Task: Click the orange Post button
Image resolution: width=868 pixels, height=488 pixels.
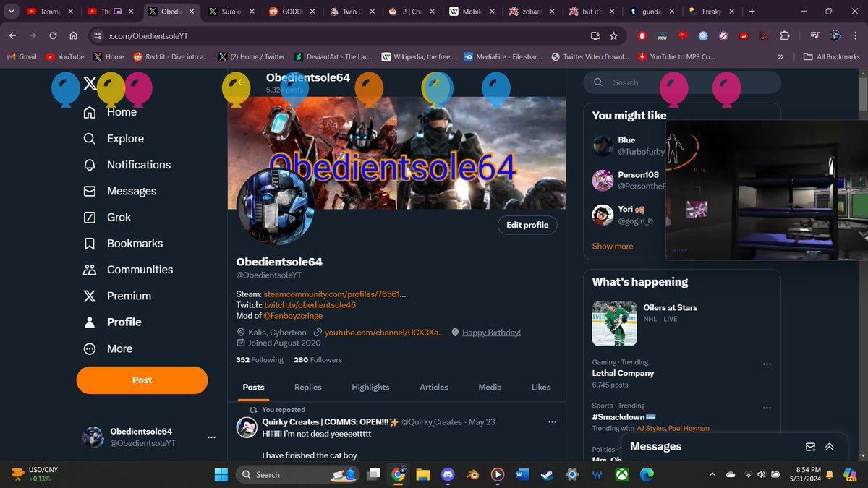Action: [142, 380]
